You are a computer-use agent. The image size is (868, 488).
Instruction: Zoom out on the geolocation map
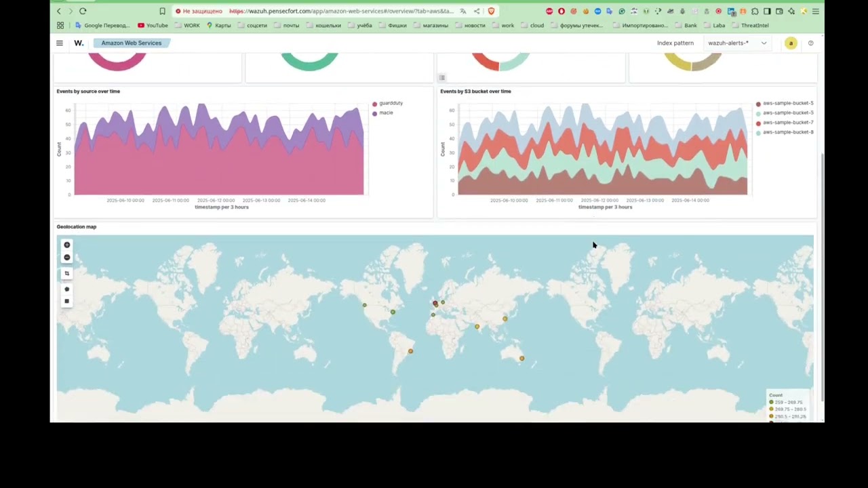[66, 258]
